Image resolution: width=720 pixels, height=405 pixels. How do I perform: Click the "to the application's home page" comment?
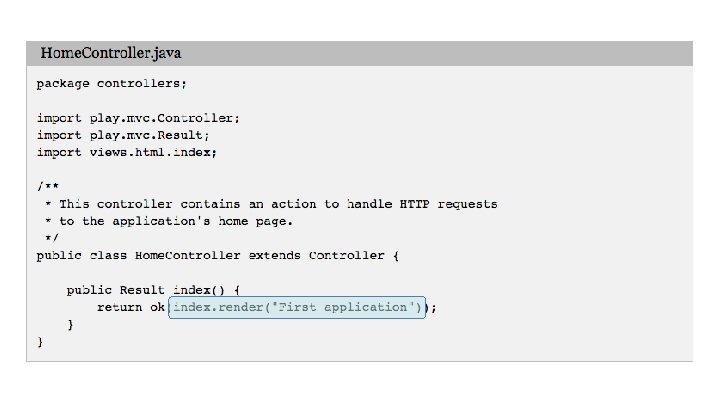[190, 221]
